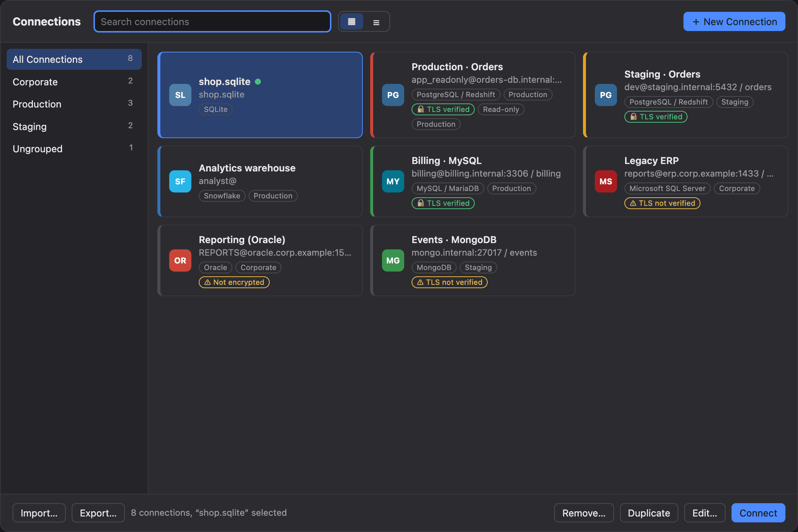Switch to grid view

tap(351, 22)
